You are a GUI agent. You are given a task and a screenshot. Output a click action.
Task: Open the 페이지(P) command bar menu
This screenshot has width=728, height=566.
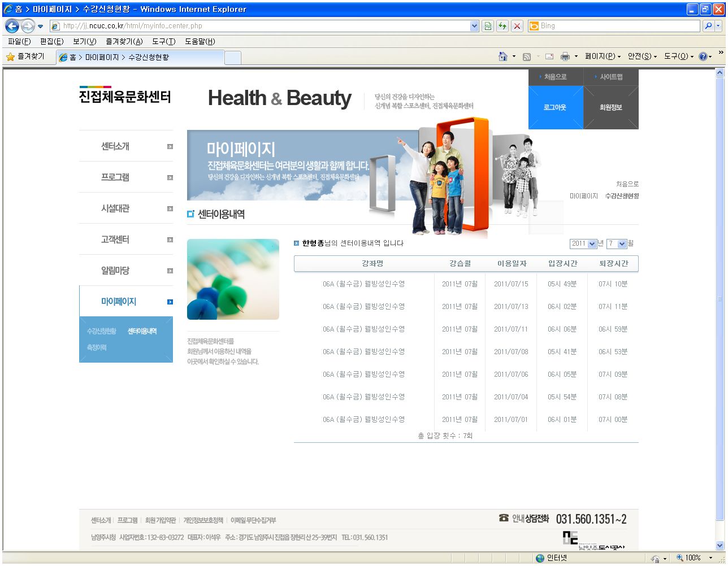tap(603, 56)
